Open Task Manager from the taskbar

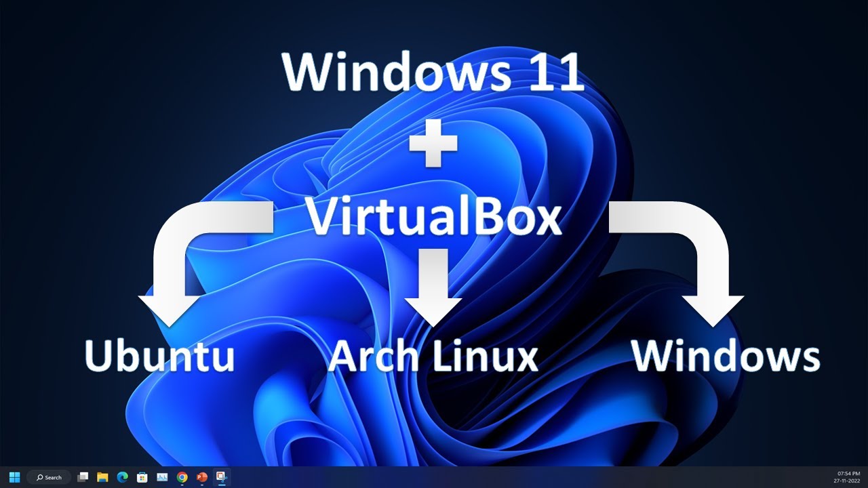[161, 477]
